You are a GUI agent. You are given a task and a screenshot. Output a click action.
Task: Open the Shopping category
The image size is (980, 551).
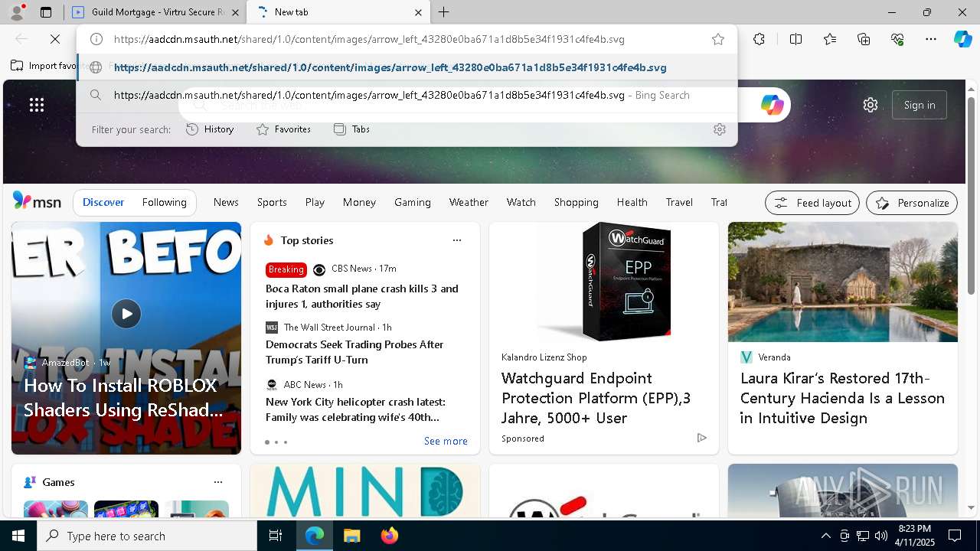point(577,202)
